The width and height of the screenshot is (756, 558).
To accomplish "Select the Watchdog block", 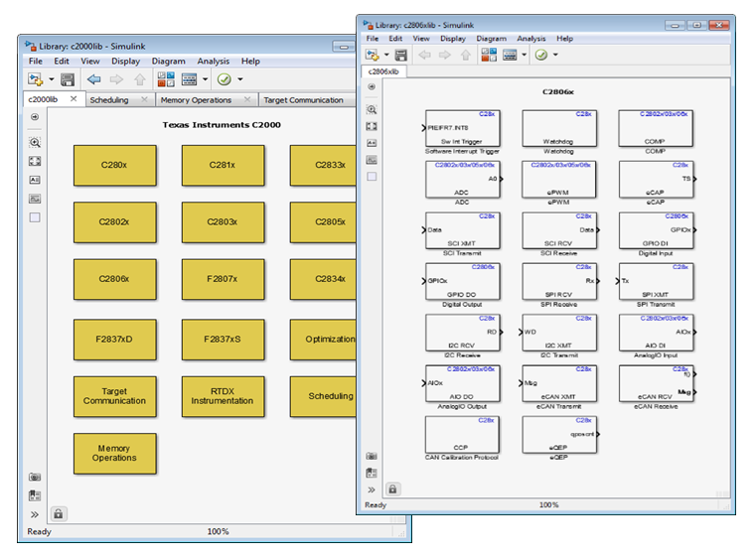I will (x=559, y=128).
